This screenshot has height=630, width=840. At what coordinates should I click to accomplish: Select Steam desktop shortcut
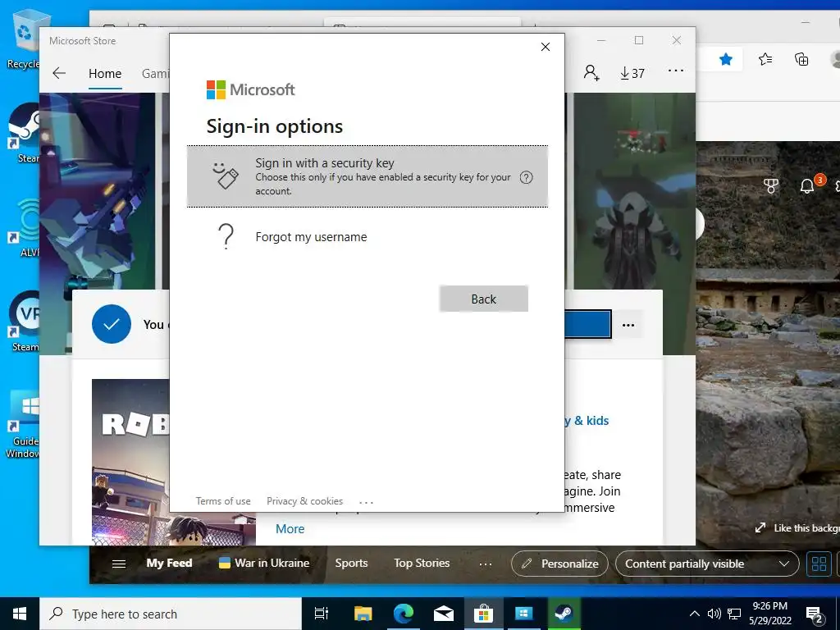(x=24, y=133)
